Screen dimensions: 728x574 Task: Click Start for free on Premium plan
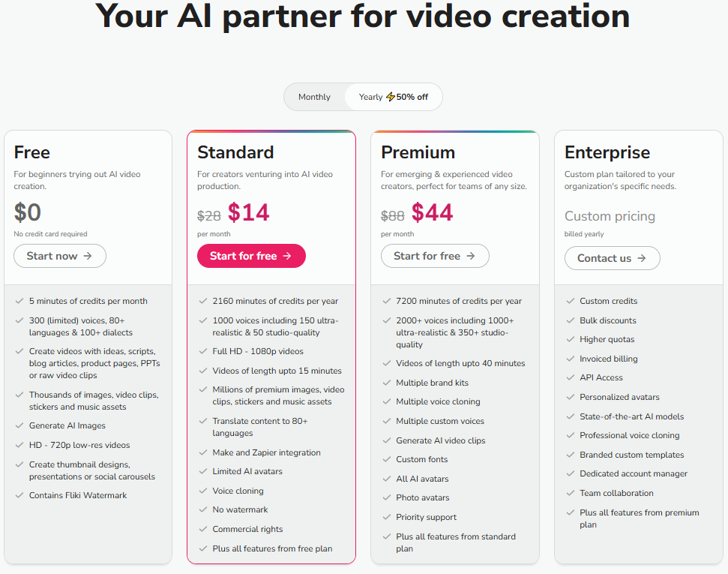(435, 256)
